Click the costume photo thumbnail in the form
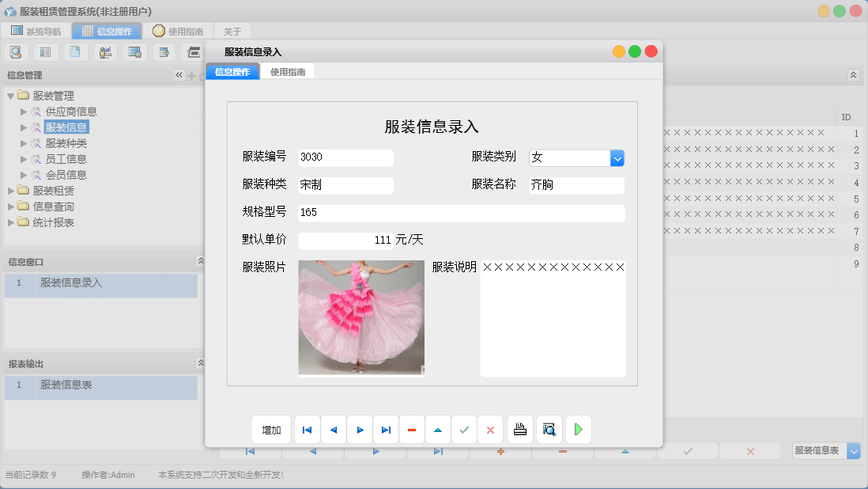The height and width of the screenshot is (489, 868). (x=360, y=317)
